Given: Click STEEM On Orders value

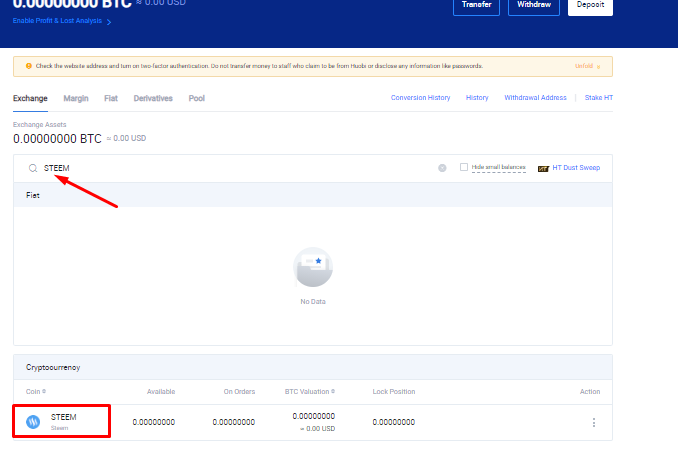Looking at the screenshot, I should 233,422.
